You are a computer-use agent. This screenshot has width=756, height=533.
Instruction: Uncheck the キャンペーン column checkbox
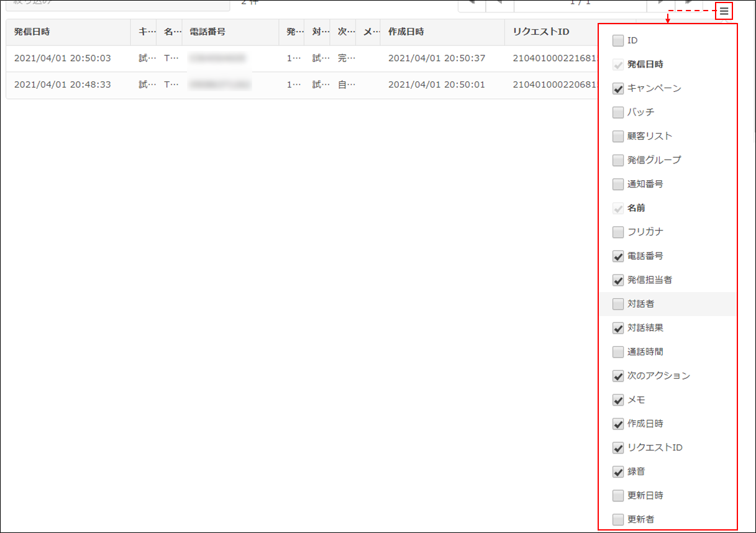point(618,89)
